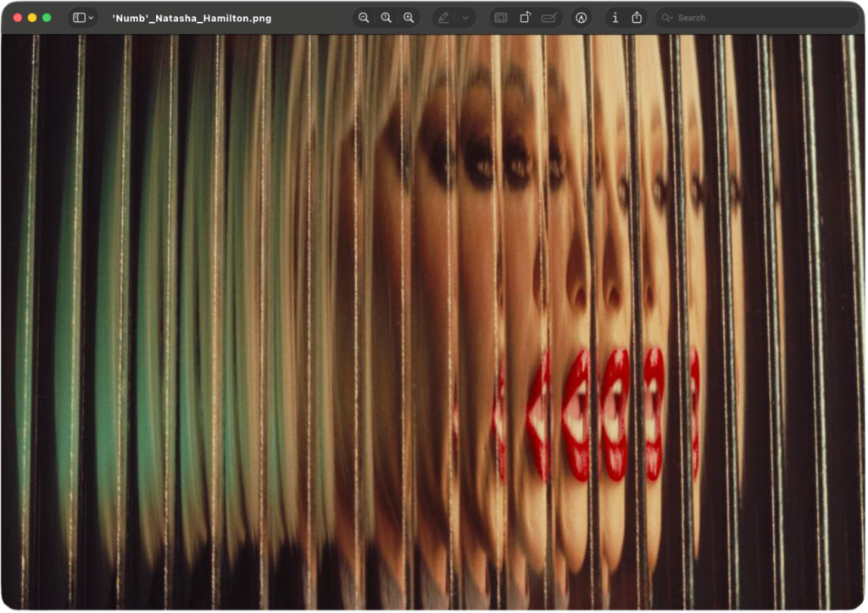The height and width of the screenshot is (613, 868).
Task: Click the Form Filling toolbar icon
Action: tap(549, 18)
